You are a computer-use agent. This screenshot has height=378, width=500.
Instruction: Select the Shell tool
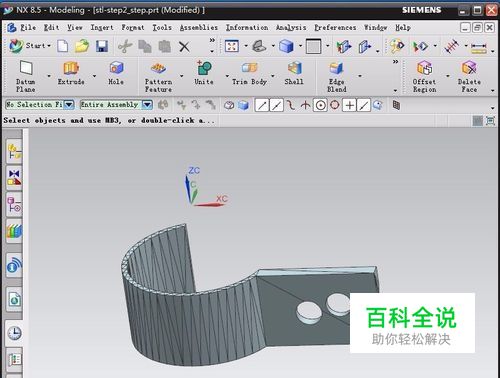[x=294, y=73]
